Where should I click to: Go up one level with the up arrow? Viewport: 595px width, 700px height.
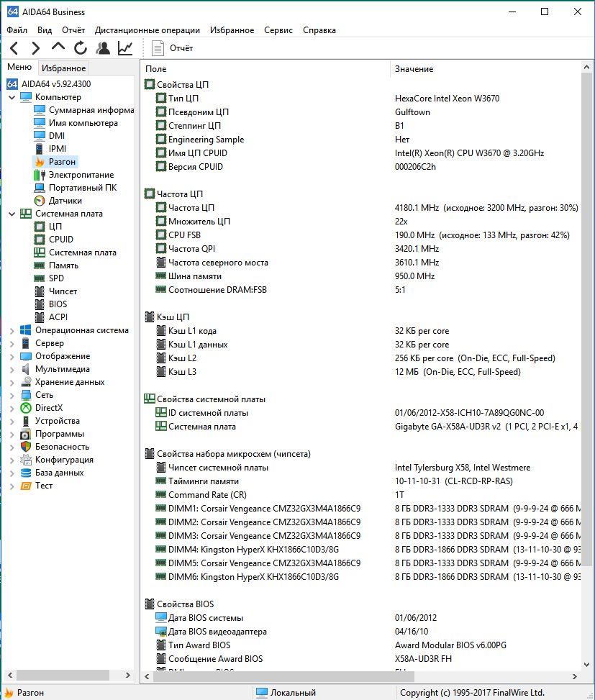58,47
